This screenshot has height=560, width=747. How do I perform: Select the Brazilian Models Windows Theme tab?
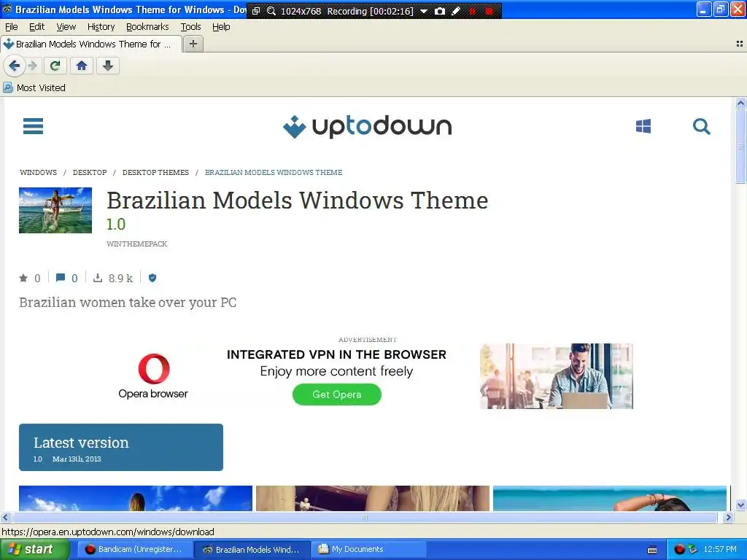tap(91, 44)
